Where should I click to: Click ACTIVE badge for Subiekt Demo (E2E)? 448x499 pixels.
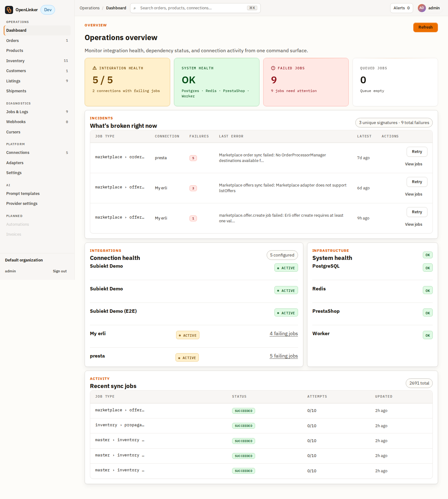pyautogui.click(x=286, y=313)
